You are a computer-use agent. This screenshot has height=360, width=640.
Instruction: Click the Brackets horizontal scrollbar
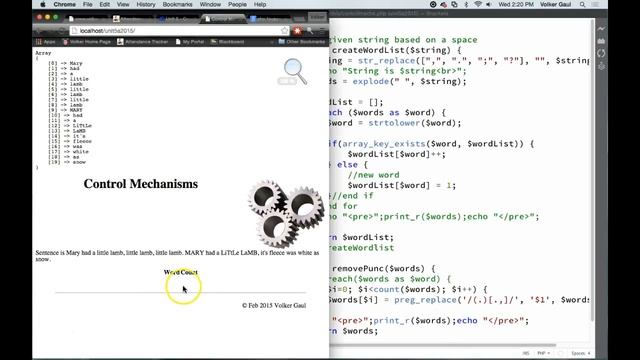(443, 345)
